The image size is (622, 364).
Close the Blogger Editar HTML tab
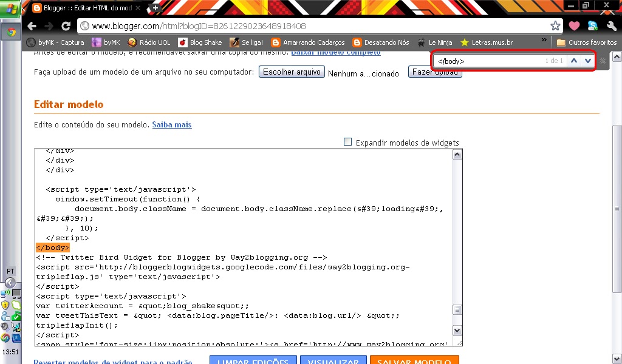click(138, 8)
